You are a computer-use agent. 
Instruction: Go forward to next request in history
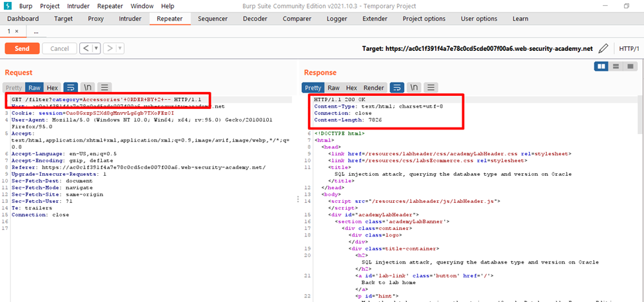click(110, 48)
